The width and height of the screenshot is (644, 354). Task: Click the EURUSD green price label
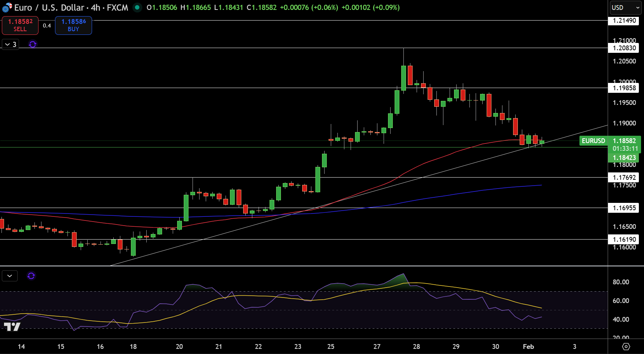pyautogui.click(x=593, y=141)
